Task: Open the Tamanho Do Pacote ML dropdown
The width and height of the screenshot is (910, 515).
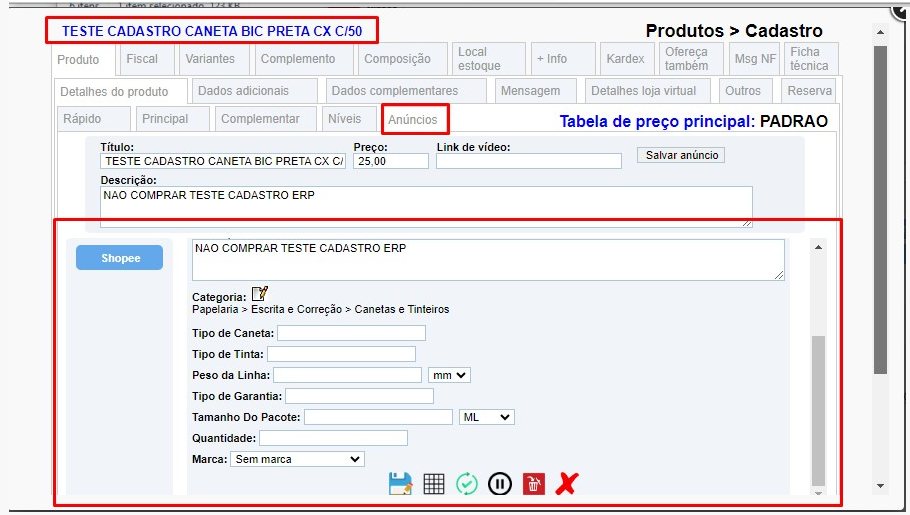Action: [x=486, y=417]
